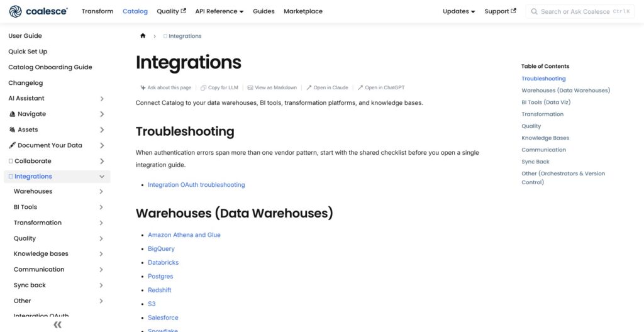
Task: Open Integration OAuth troubleshooting link
Action: 196,184
